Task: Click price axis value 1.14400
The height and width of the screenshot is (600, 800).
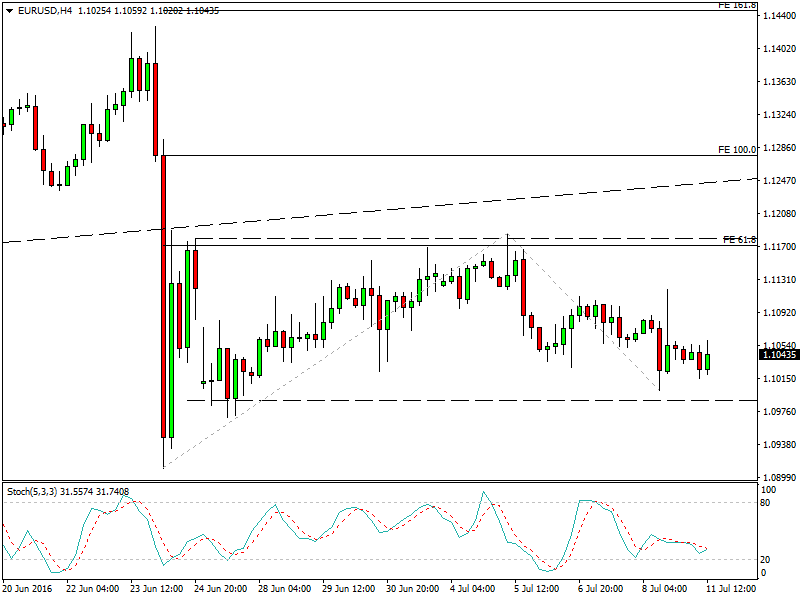Action: (x=779, y=16)
